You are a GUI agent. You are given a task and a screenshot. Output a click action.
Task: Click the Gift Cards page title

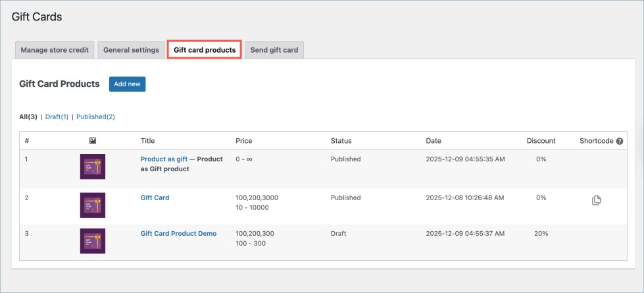[37, 17]
